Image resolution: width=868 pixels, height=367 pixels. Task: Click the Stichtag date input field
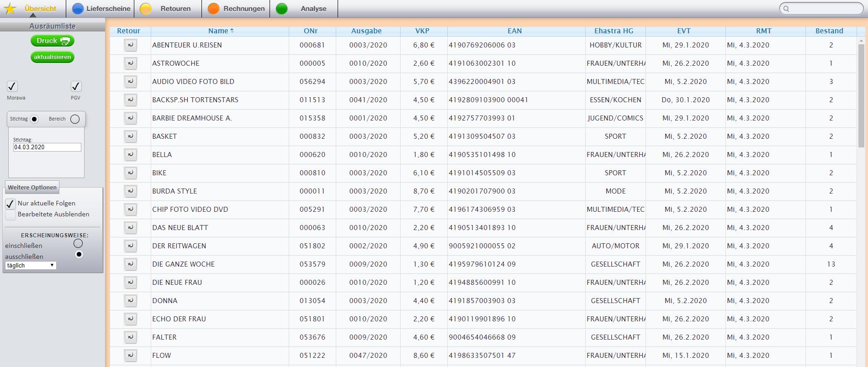coord(47,147)
